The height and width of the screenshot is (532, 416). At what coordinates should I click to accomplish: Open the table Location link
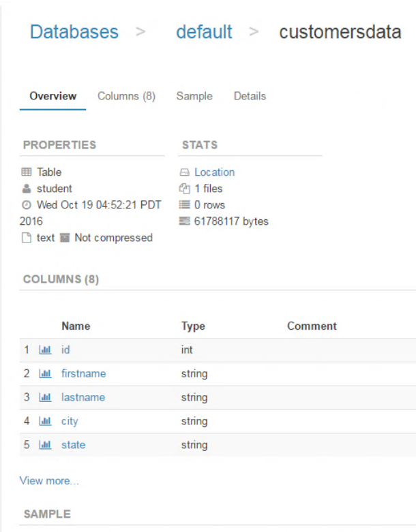(x=214, y=172)
